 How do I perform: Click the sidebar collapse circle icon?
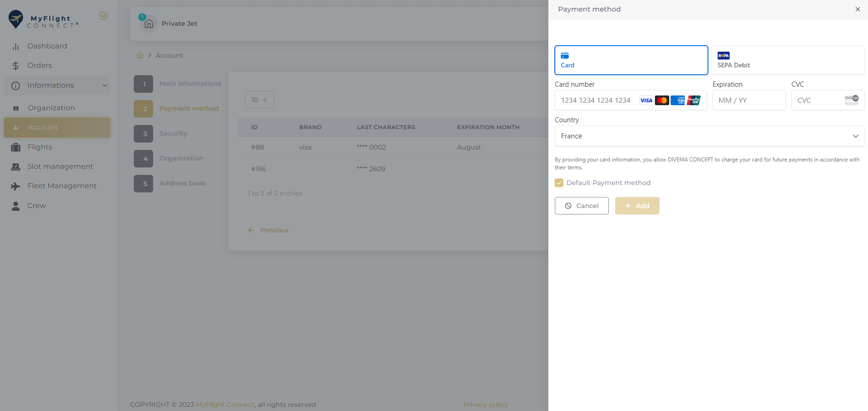[103, 16]
